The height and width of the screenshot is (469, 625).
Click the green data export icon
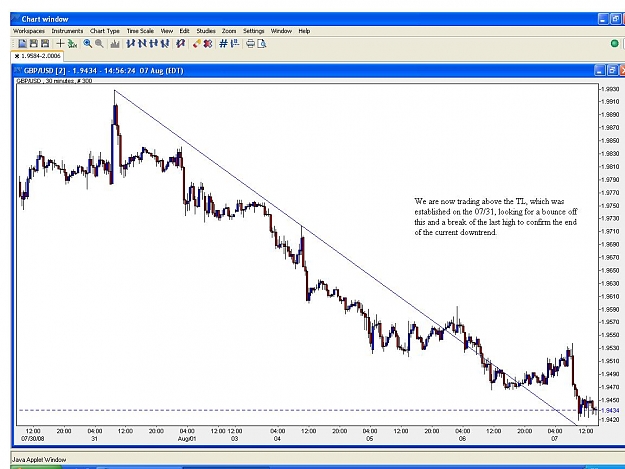click(x=72, y=44)
